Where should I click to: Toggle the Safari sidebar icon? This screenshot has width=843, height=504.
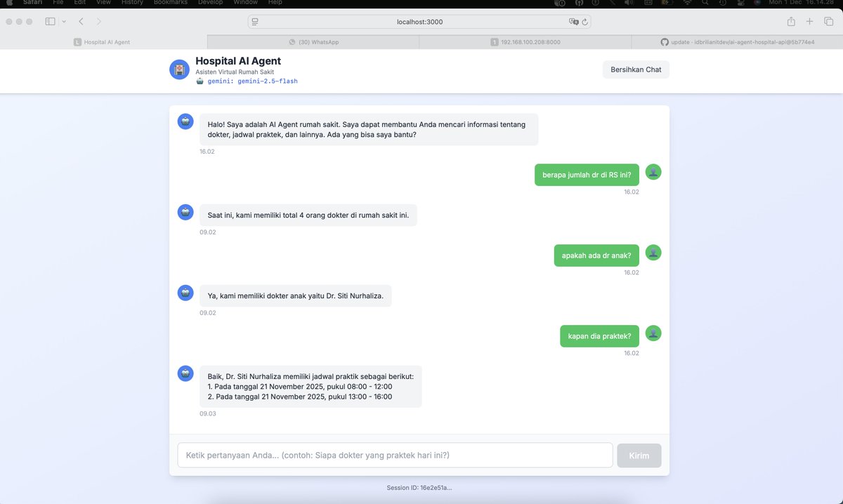tap(50, 22)
